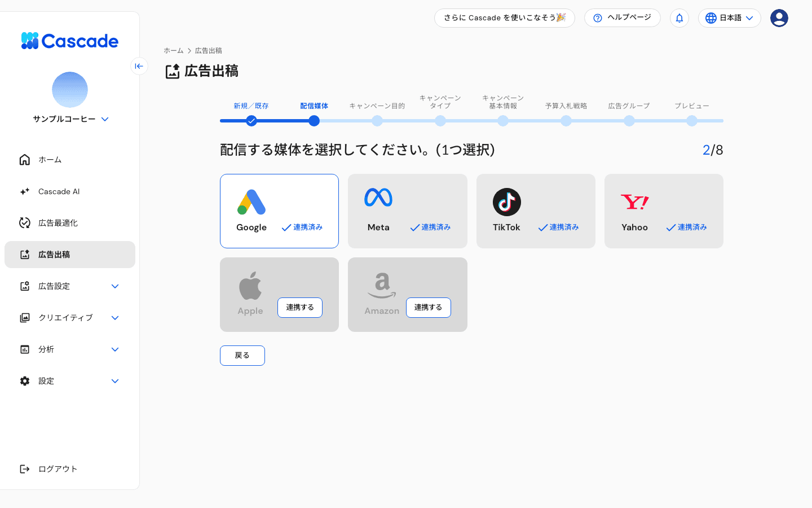The image size is (812, 508).
Task: Select the TikTok media card
Action: pos(536,211)
